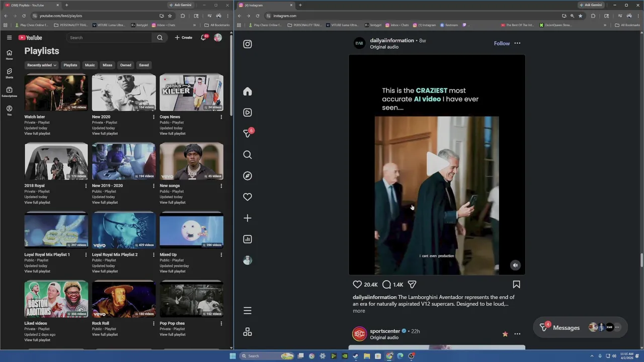Bookmark the YouTube page with star icon
The image size is (644, 362).
pyautogui.click(x=170, y=16)
